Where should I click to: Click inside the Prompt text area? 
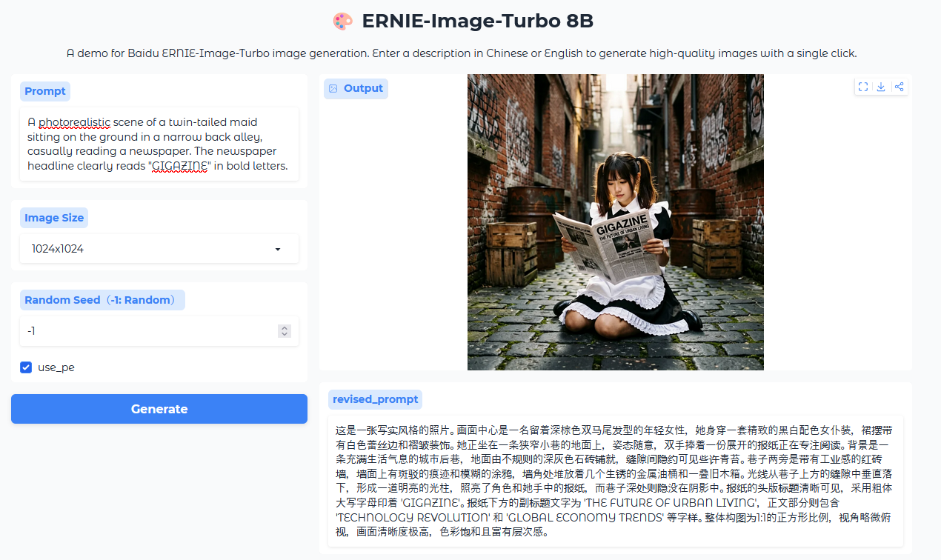click(x=159, y=144)
